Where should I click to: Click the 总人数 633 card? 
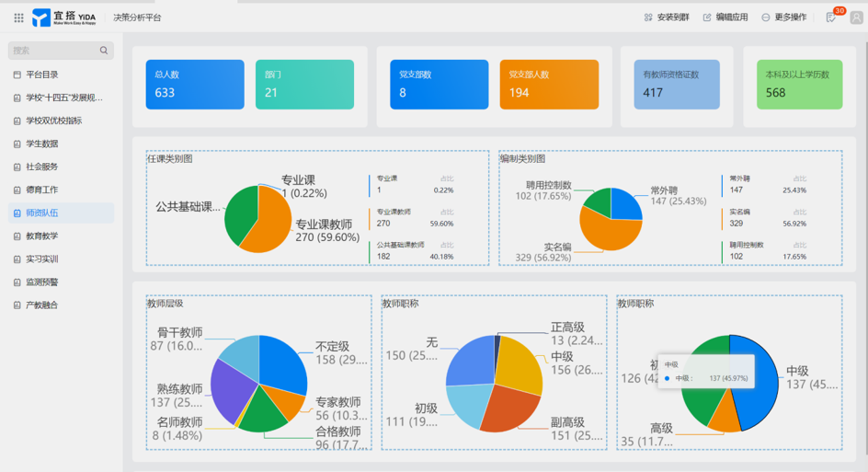195,85
